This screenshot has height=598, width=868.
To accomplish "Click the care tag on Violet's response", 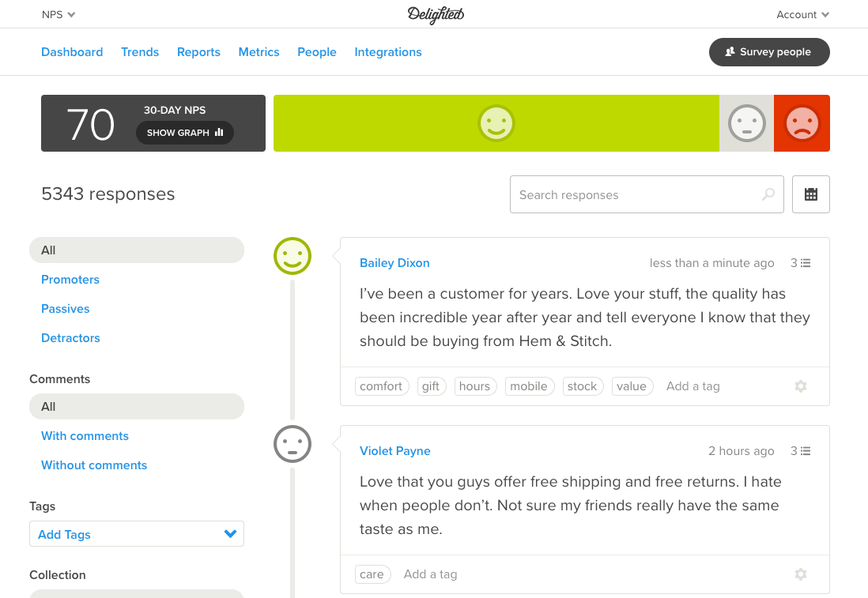I will [372, 574].
